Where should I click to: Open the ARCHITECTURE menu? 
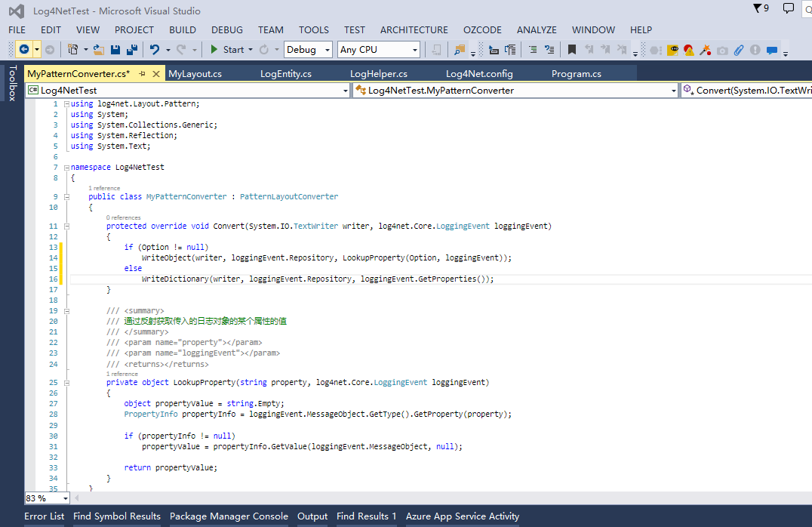pyautogui.click(x=414, y=30)
